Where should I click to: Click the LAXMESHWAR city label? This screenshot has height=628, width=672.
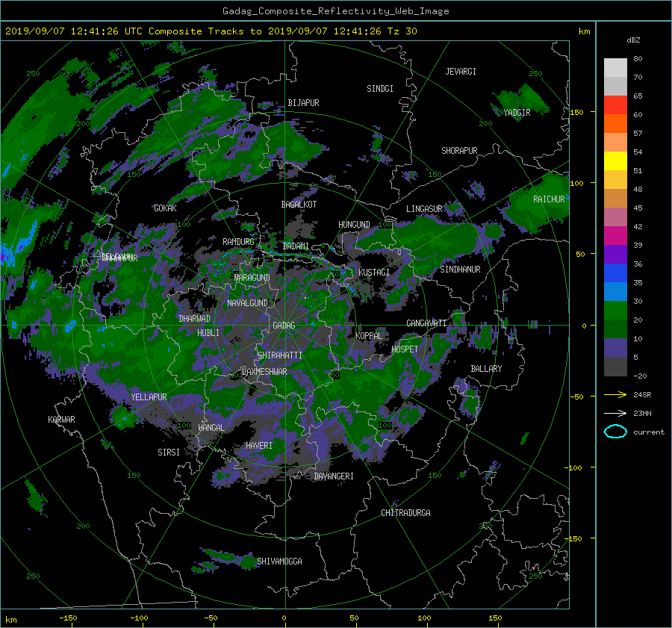click(264, 372)
